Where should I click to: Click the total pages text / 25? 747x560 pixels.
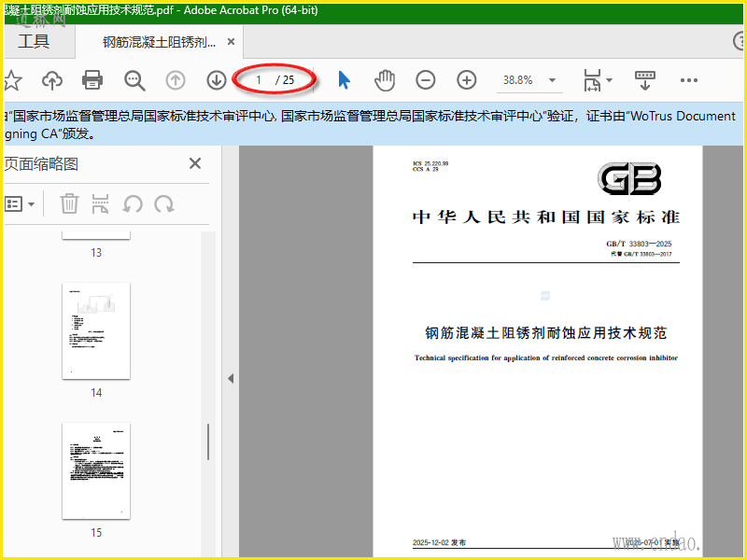coord(285,80)
